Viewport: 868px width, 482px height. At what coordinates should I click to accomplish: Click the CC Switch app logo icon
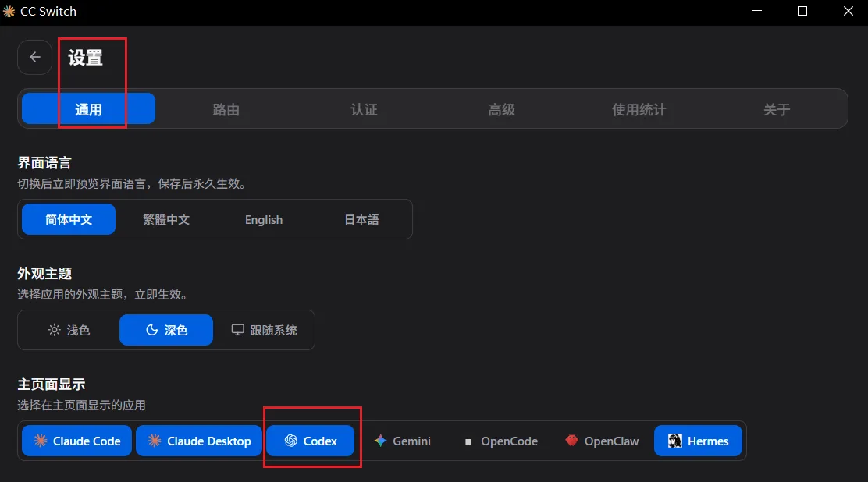9,11
